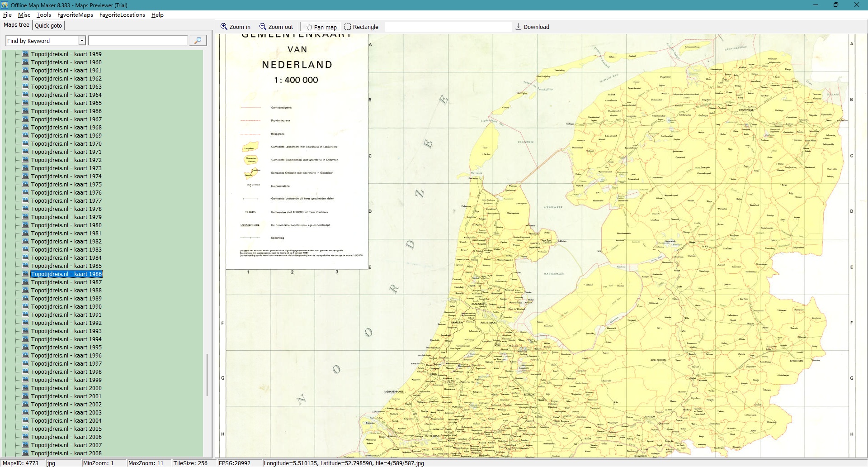
Task: Click the keyword search magnifier button
Action: click(x=198, y=41)
